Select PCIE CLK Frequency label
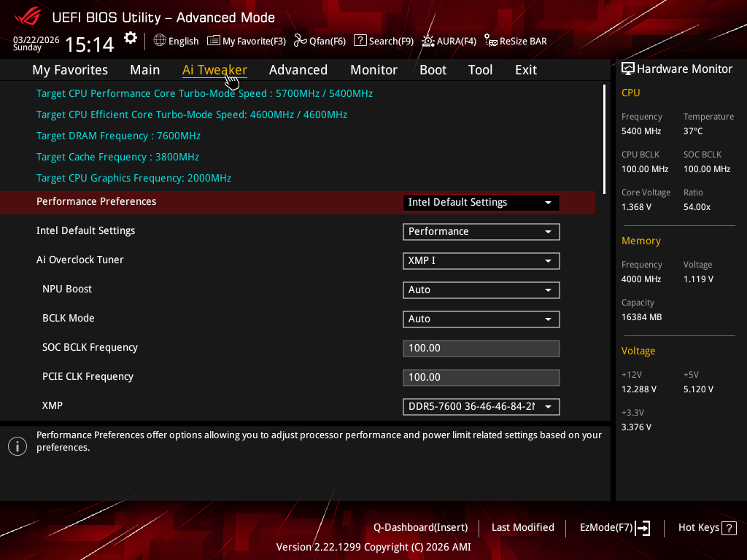Image resolution: width=747 pixels, height=560 pixels. pyautogui.click(x=88, y=376)
